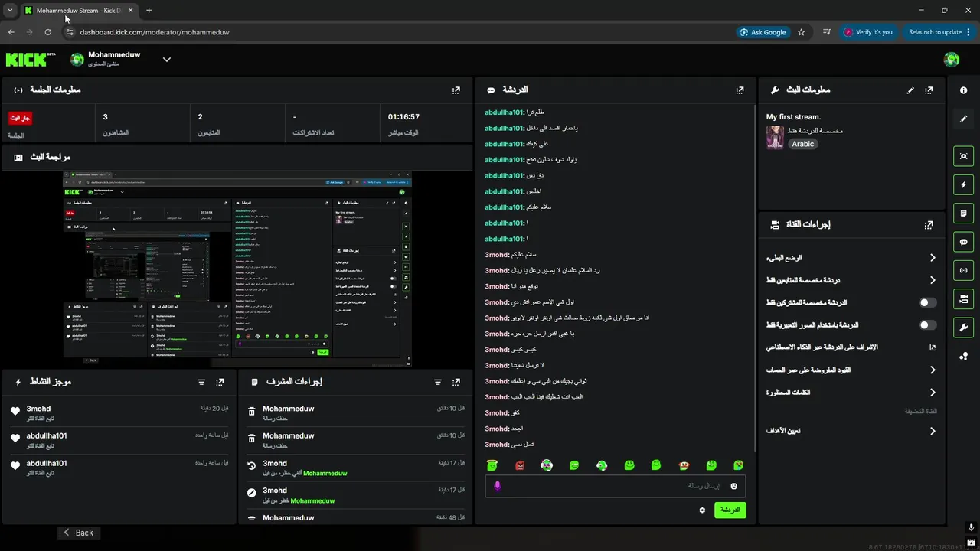Screen dimensions: 980x551
Task: Click the 'My first stream.' title
Action: (x=794, y=117)
